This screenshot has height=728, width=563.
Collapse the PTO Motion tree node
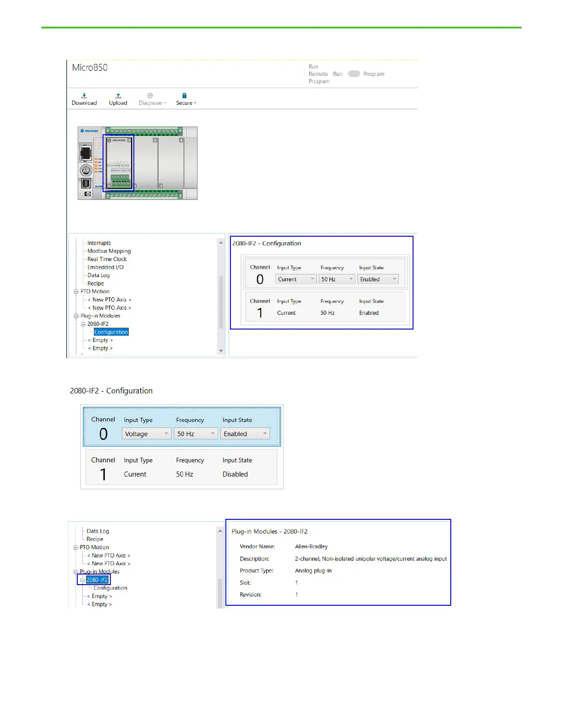point(76,291)
